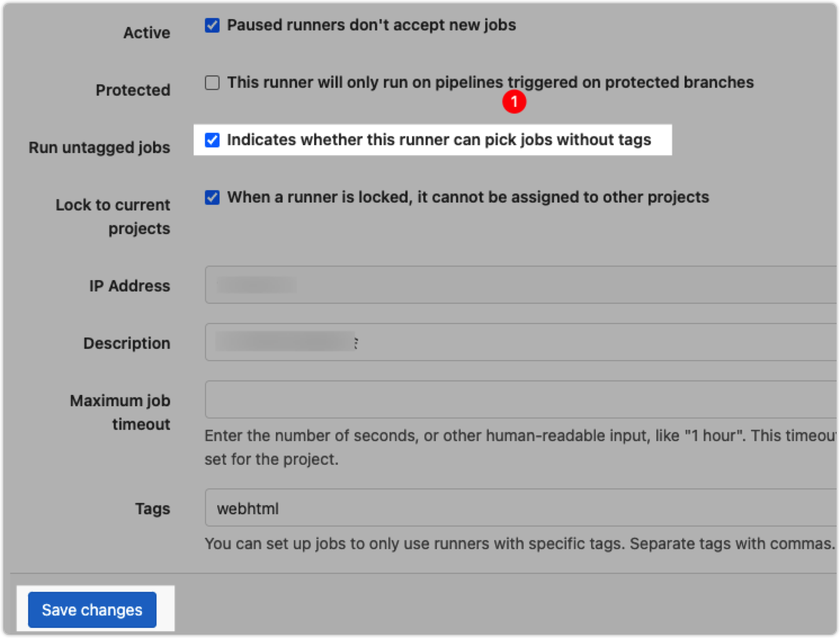Select the Maximum job timeout field
This screenshot has width=840, height=638.
pyautogui.click(x=394, y=399)
